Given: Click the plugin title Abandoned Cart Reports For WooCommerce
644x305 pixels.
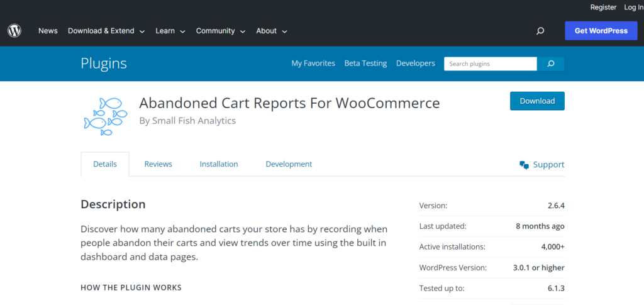Looking at the screenshot, I should pyautogui.click(x=289, y=103).
